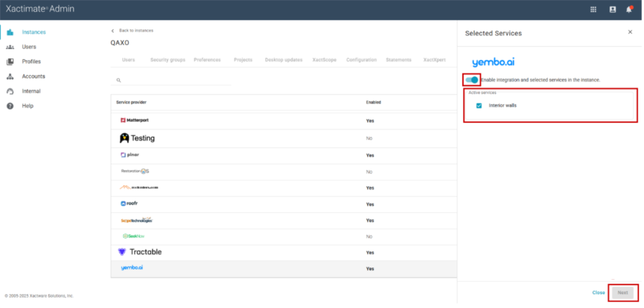Open the user account icon
Image resolution: width=644 pixels, height=308 pixels.
612,10
